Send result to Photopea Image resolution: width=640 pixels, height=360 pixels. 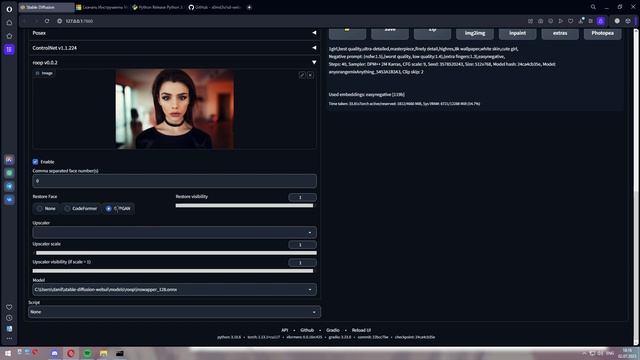(x=602, y=33)
